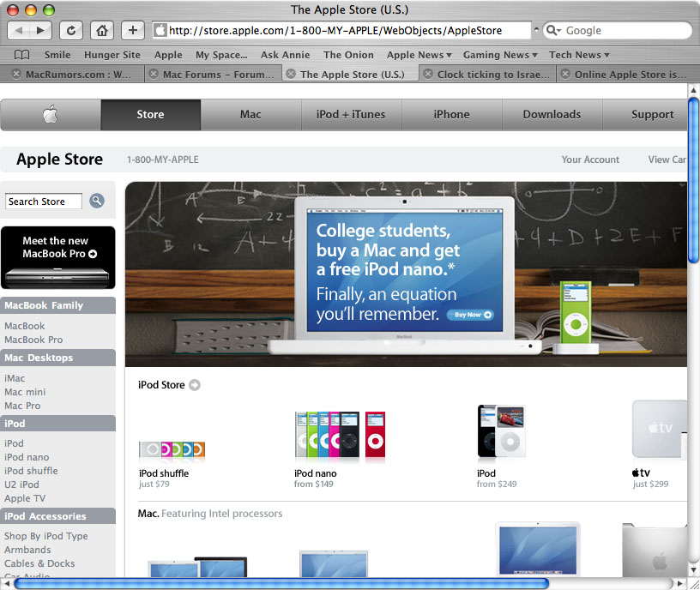The height and width of the screenshot is (590, 700).
Task: Click the Mac mini sidebar link
Action: point(25,392)
